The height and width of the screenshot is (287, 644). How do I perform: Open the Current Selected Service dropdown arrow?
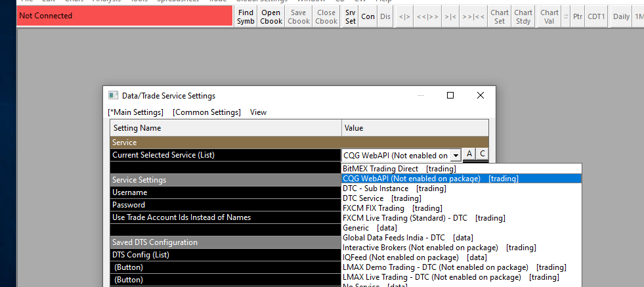(x=456, y=156)
